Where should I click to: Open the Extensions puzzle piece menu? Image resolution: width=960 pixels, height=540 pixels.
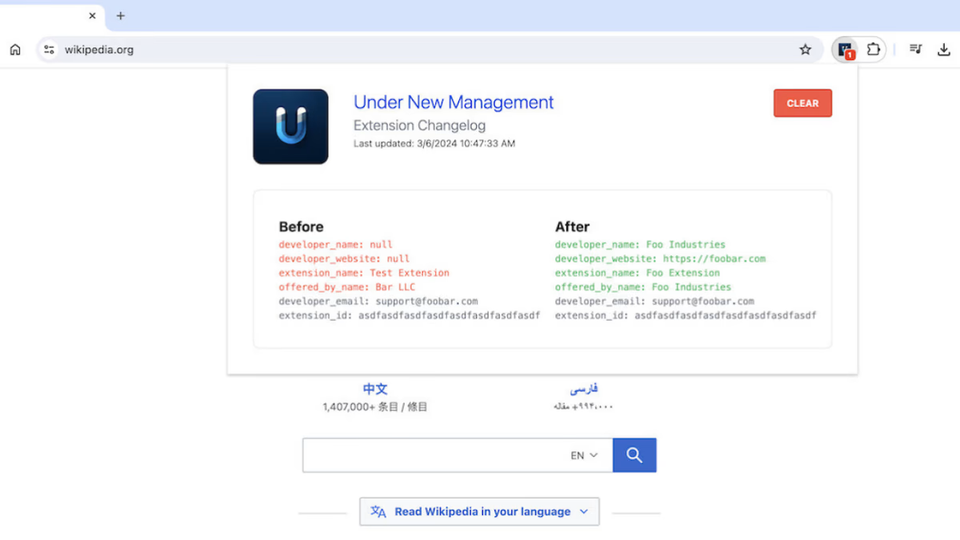[x=874, y=50]
